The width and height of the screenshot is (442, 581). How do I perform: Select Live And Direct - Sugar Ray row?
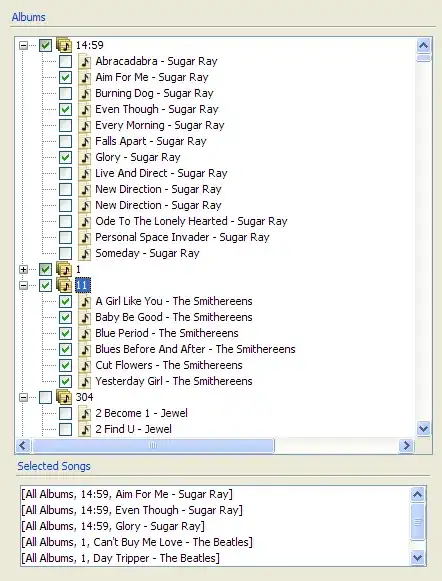(161, 173)
